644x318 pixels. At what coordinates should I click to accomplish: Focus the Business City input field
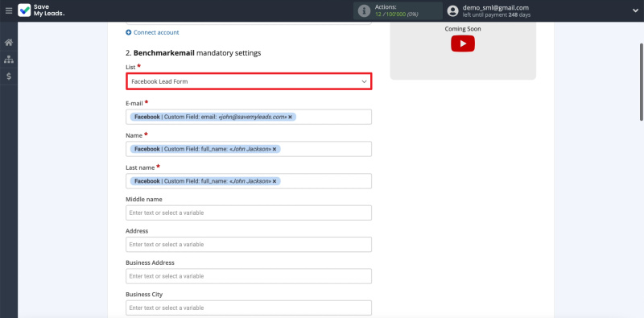(x=249, y=308)
